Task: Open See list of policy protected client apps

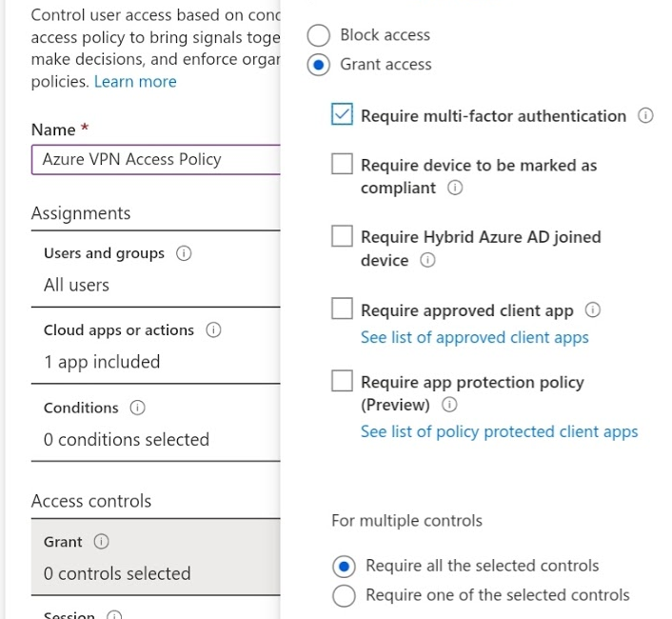Action: click(x=499, y=432)
